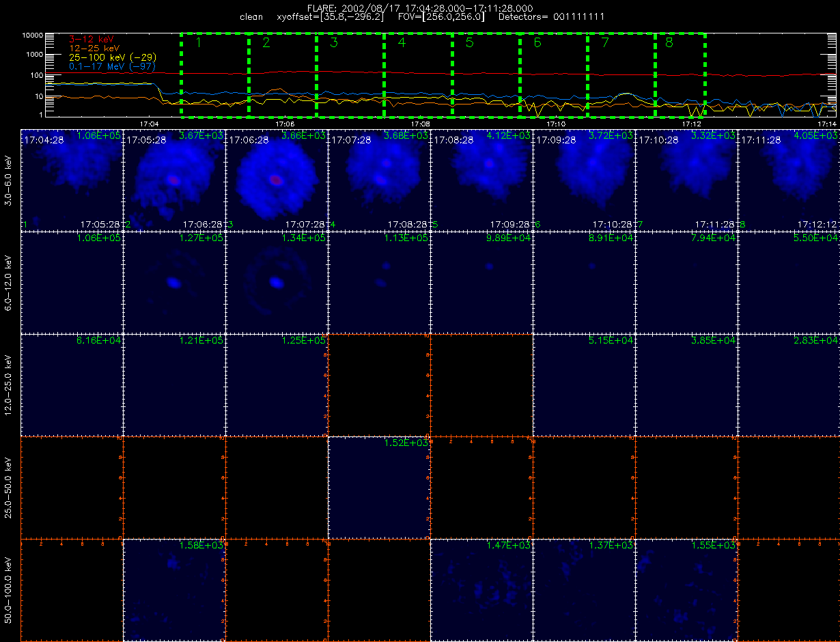
Task: Select the 12.0-25.0 keV panel labeled 3.85E+04
Action: tap(686, 385)
